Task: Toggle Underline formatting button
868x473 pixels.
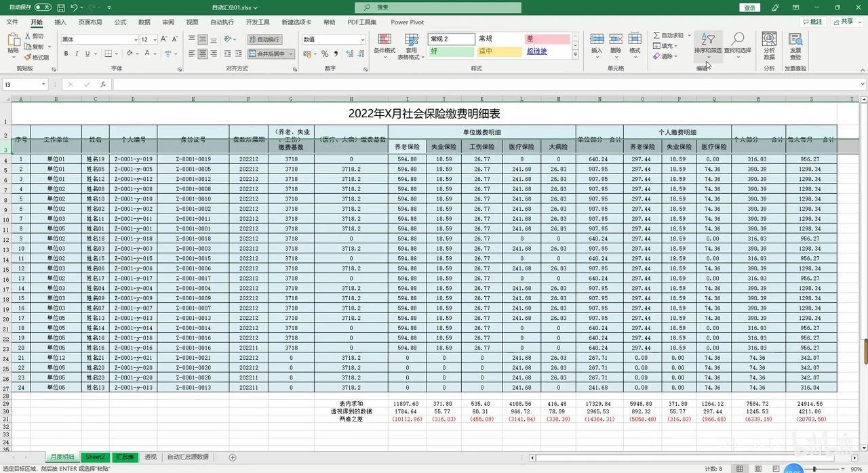Action: click(x=87, y=54)
